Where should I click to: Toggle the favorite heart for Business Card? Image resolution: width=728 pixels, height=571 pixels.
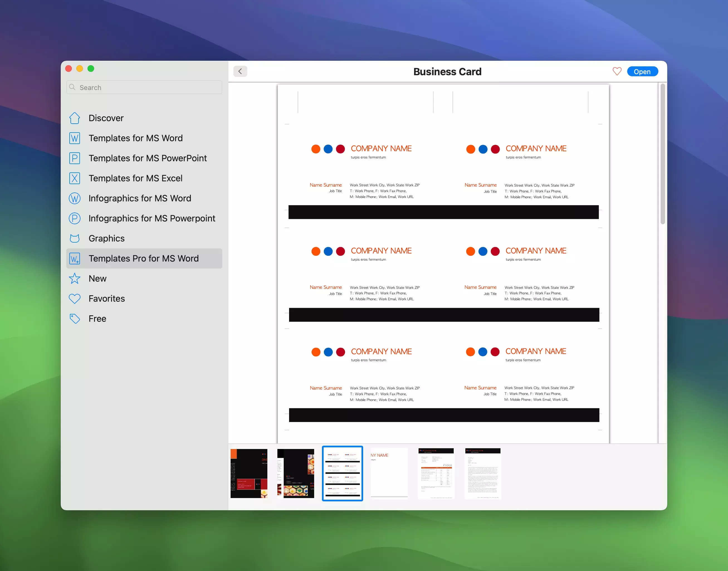tap(617, 71)
